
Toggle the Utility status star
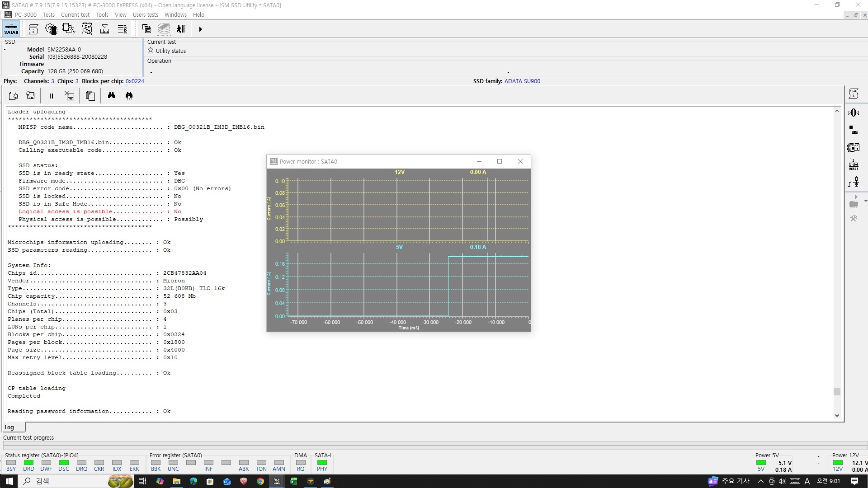coord(151,51)
